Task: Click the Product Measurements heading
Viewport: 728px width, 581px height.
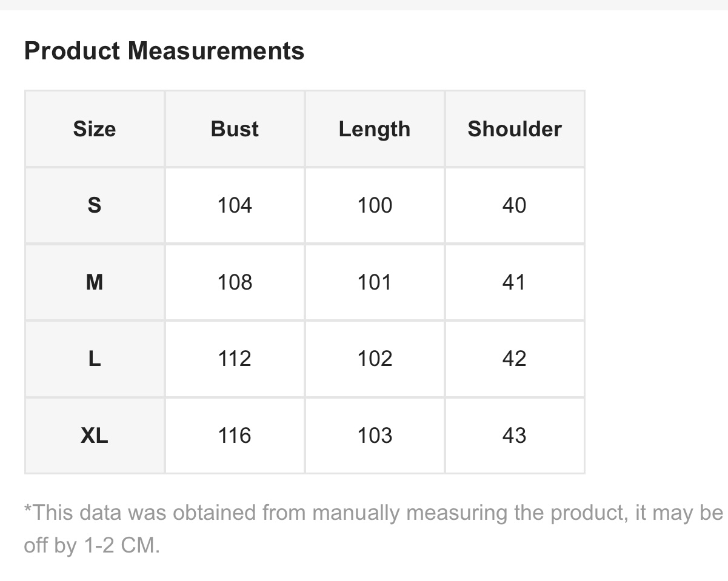Action: point(164,51)
